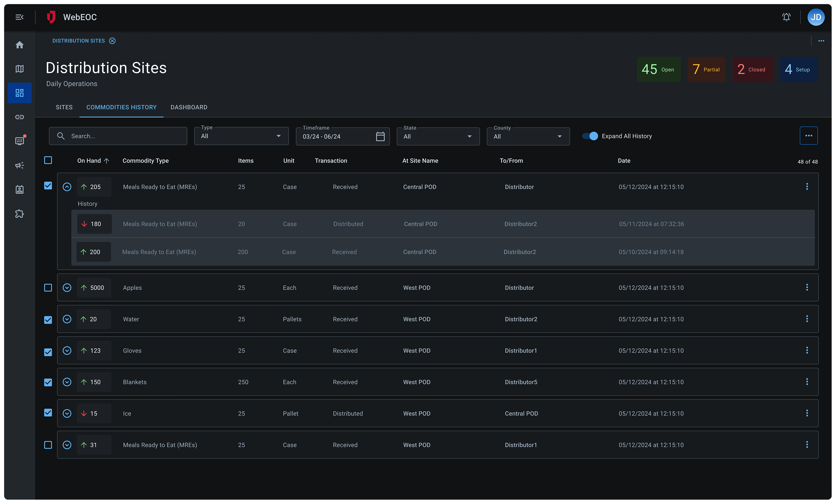Go to the Home sidebar icon
The height and width of the screenshot is (504, 836).
point(19,45)
